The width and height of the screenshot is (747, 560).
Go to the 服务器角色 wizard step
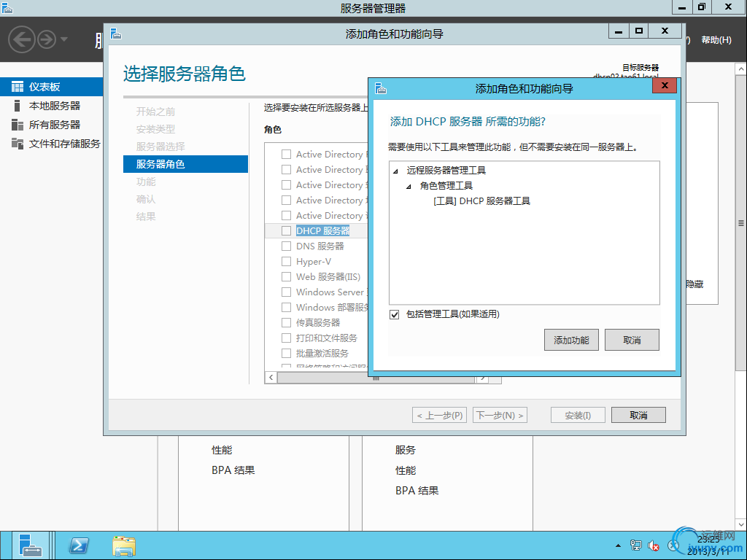pyautogui.click(x=185, y=164)
